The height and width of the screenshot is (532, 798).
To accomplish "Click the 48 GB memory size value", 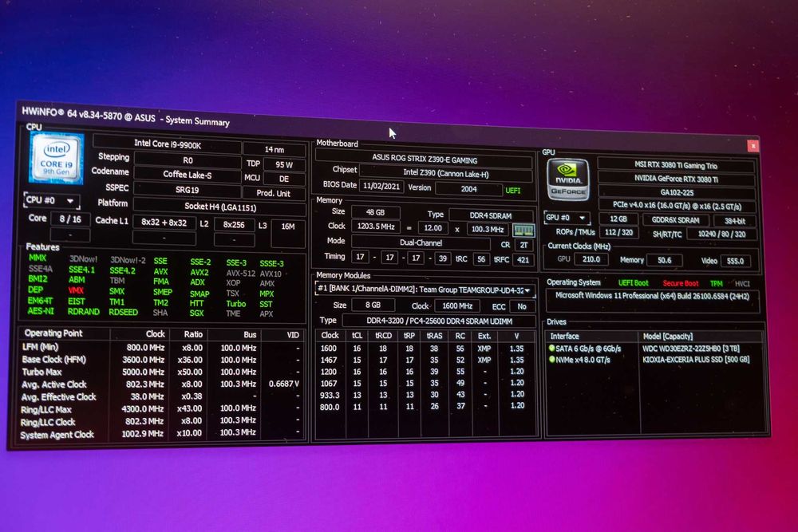I will 375,212.
